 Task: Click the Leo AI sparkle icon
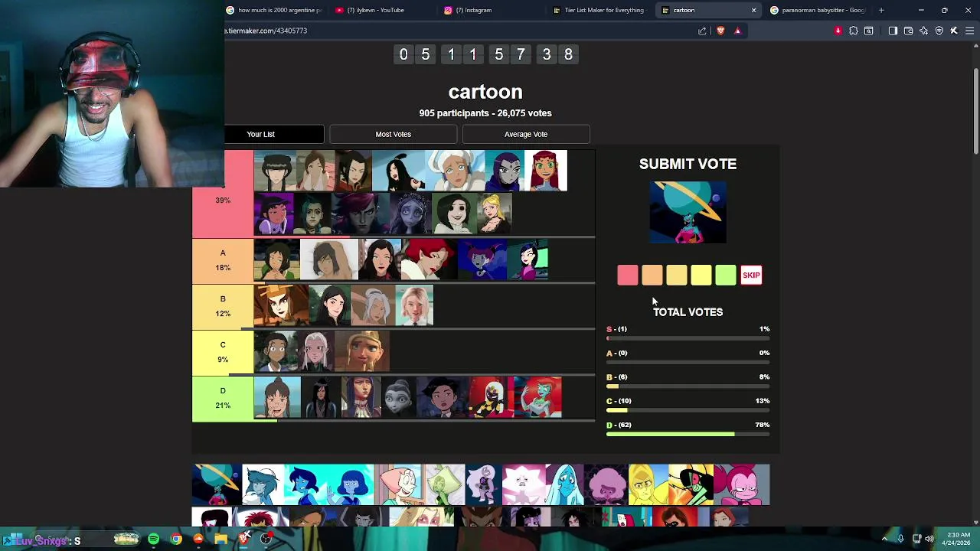tap(923, 31)
